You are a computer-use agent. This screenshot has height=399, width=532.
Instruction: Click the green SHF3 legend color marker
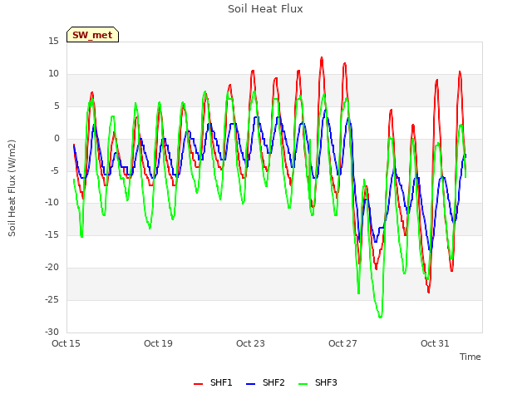coord(303,384)
